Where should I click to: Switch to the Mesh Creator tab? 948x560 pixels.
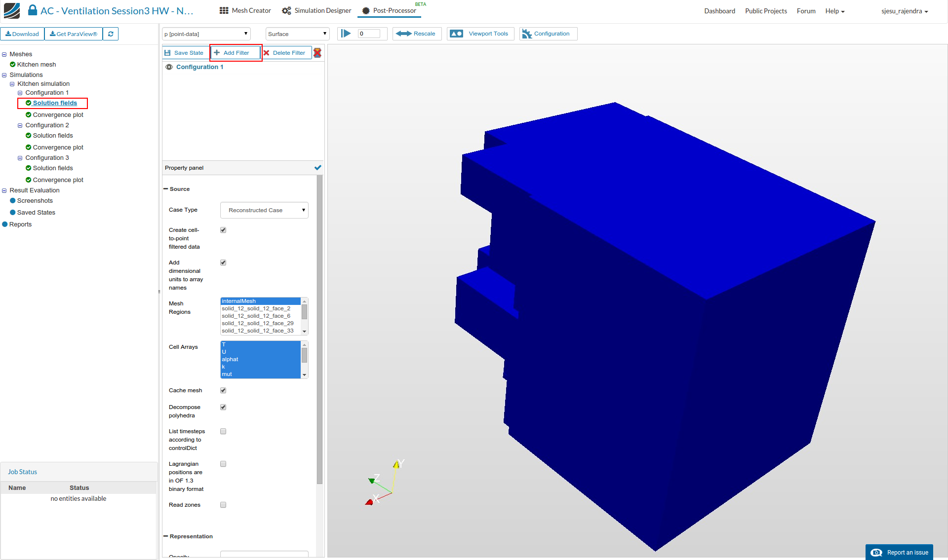(x=245, y=10)
